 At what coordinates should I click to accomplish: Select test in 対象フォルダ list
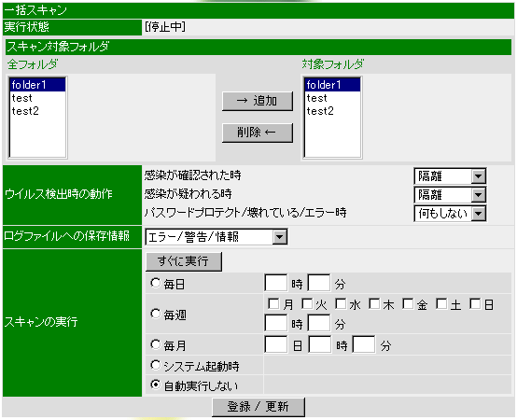(332, 98)
